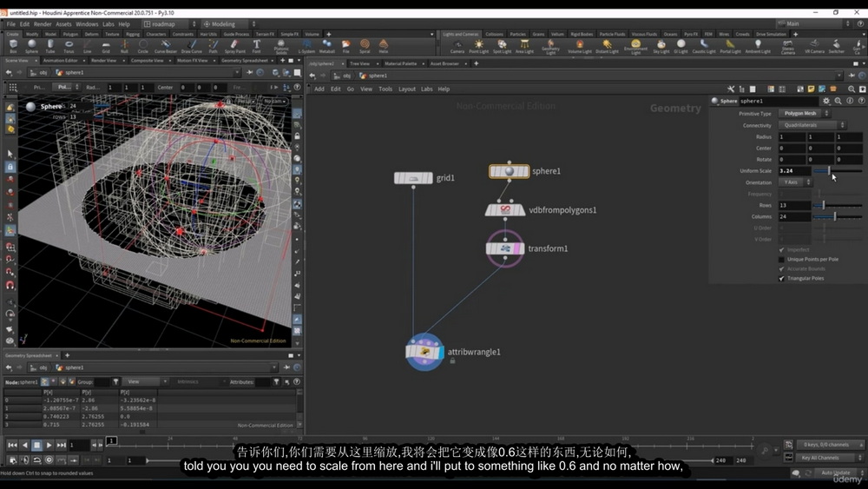Open spreadsheet View dropdown

[x=145, y=381]
